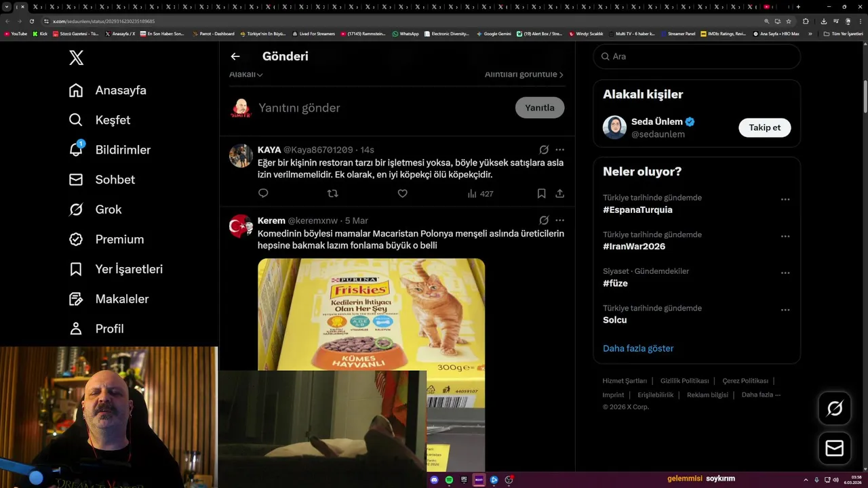The width and height of the screenshot is (868, 488).
Task: Open Tüm Yer İşaretleri bookmarks folder
Action: coord(843,33)
